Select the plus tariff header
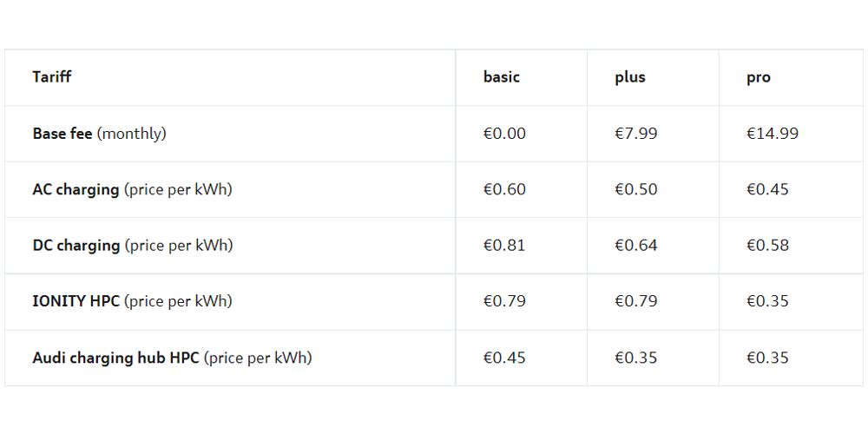The image size is (868, 434). (x=630, y=77)
